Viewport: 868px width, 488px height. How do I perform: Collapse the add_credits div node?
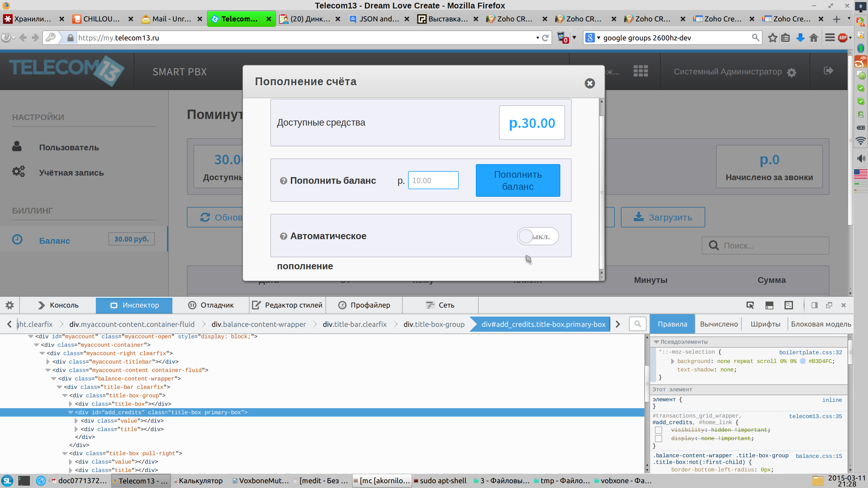coord(71,412)
